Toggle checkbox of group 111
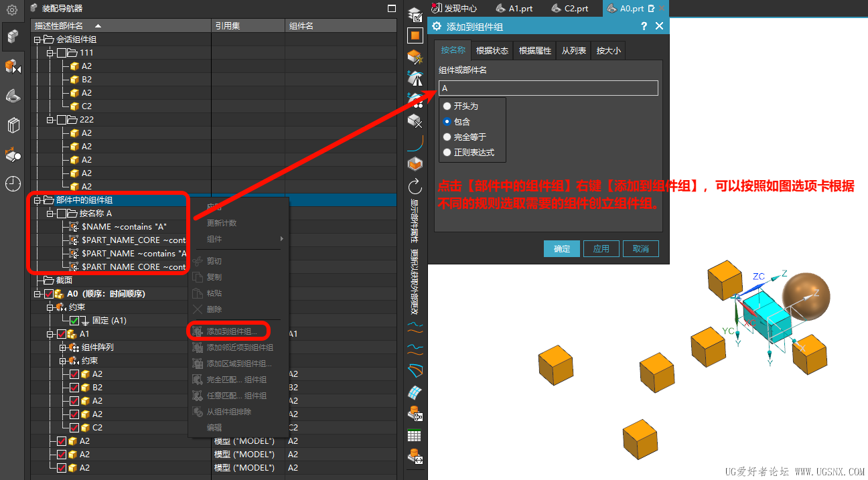Screen dimensions: 868x480 pos(62,52)
